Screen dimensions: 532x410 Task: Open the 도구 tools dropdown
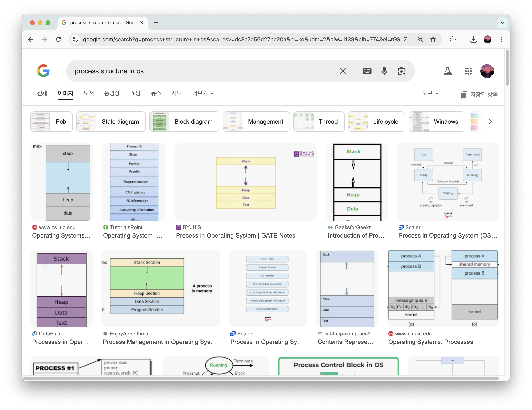(430, 93)
